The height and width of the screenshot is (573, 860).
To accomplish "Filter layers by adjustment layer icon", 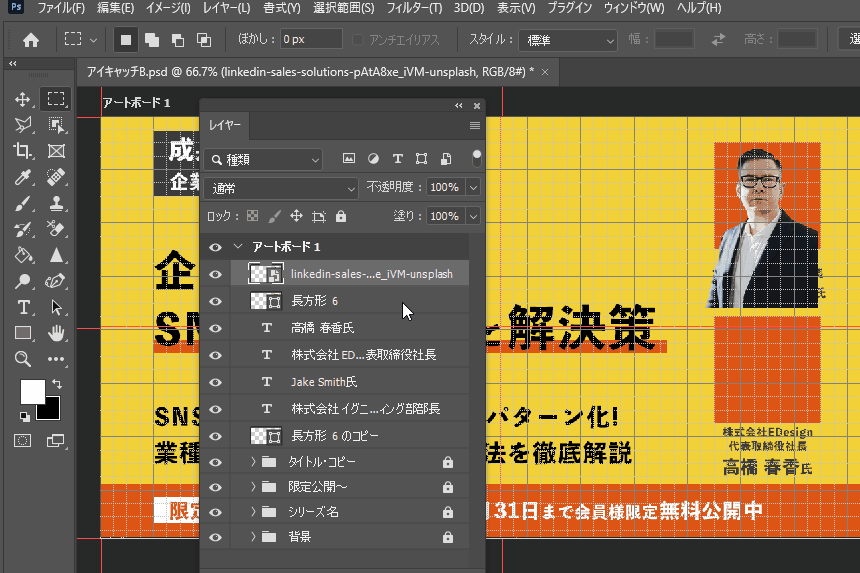I will click(x=373, y=159).
